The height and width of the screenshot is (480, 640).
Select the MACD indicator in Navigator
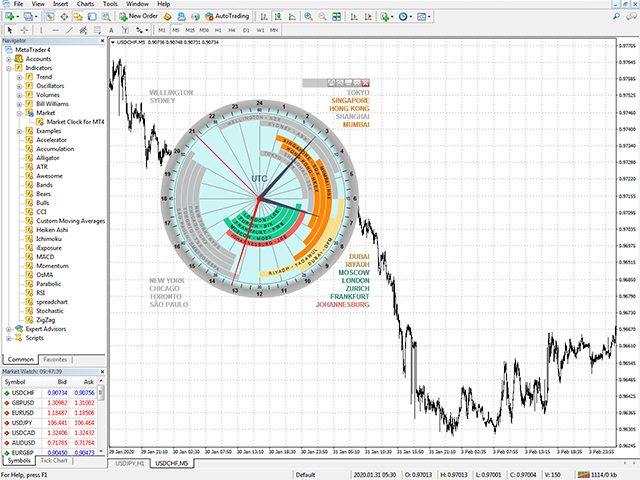(45, 257)
